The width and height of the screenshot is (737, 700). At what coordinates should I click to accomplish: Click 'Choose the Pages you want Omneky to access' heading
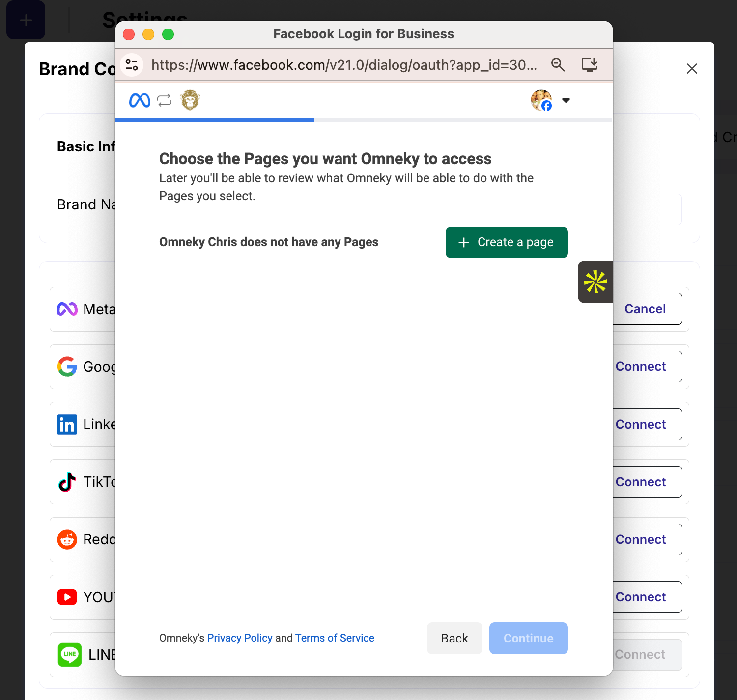pyautogui.click(x=325, y=159)
